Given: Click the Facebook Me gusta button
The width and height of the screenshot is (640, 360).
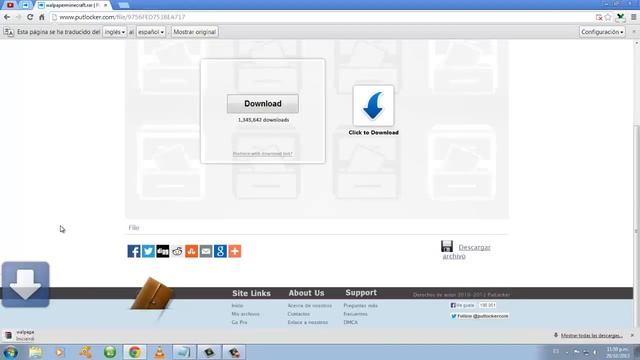Looking at the screenshot, I should pyautogui.click(x=462, y=305).
